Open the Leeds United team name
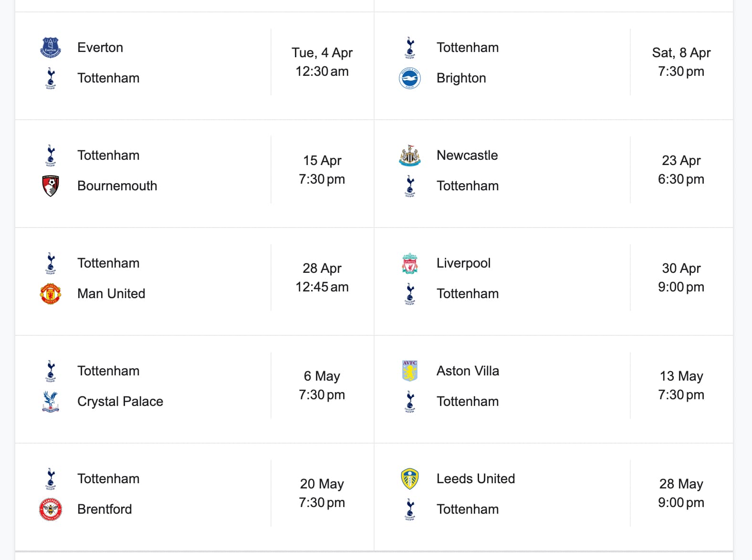The width and height of the screenshot is (752, 560). (476, 479)
